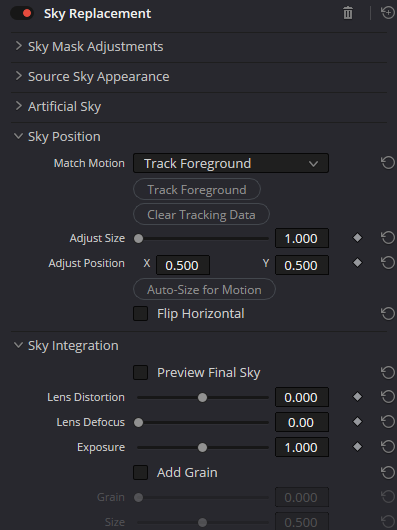
Task: Click Auto-Size for Motion button
Action: point(204,289)
